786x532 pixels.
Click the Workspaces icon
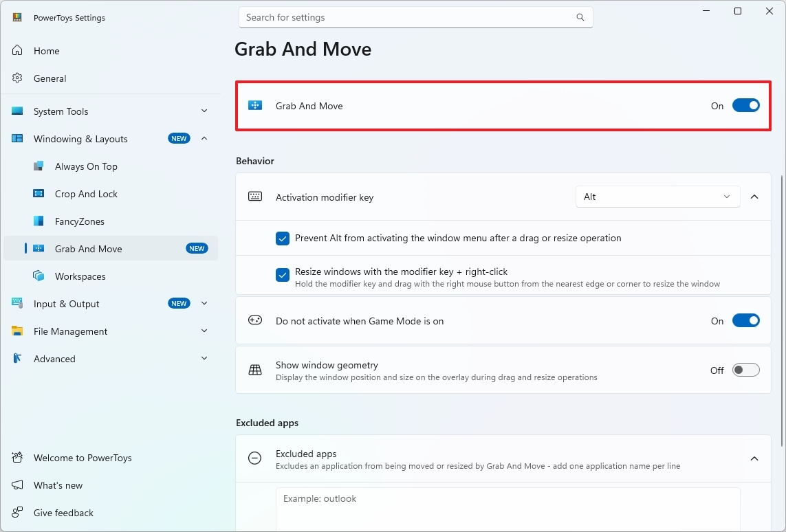click(x=39, y=276)
